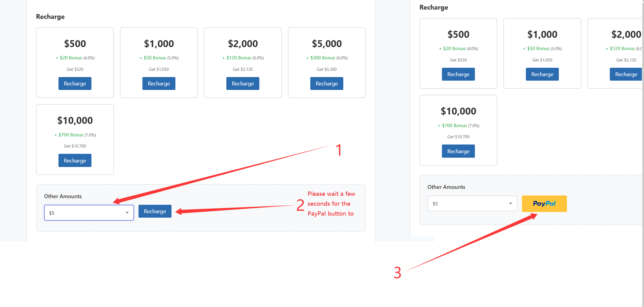Click the vertical scrollbar at right edge
Screen dimensions: 644x307
pyautogui.click(x=643, y=120)
